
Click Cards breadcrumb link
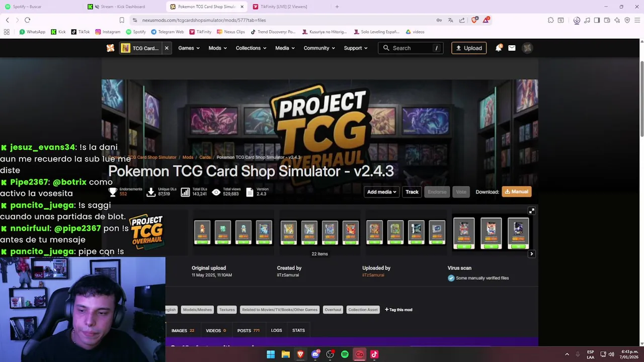(205, 157)
